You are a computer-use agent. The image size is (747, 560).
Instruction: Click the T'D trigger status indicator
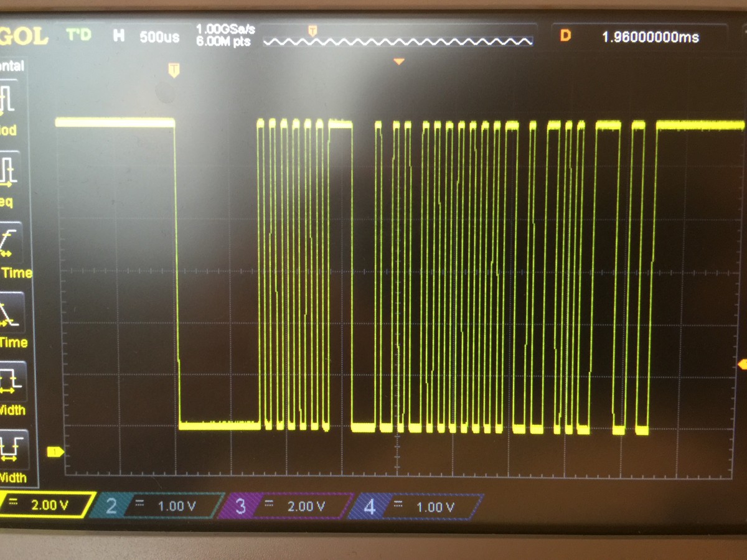[x=79, y=35]
